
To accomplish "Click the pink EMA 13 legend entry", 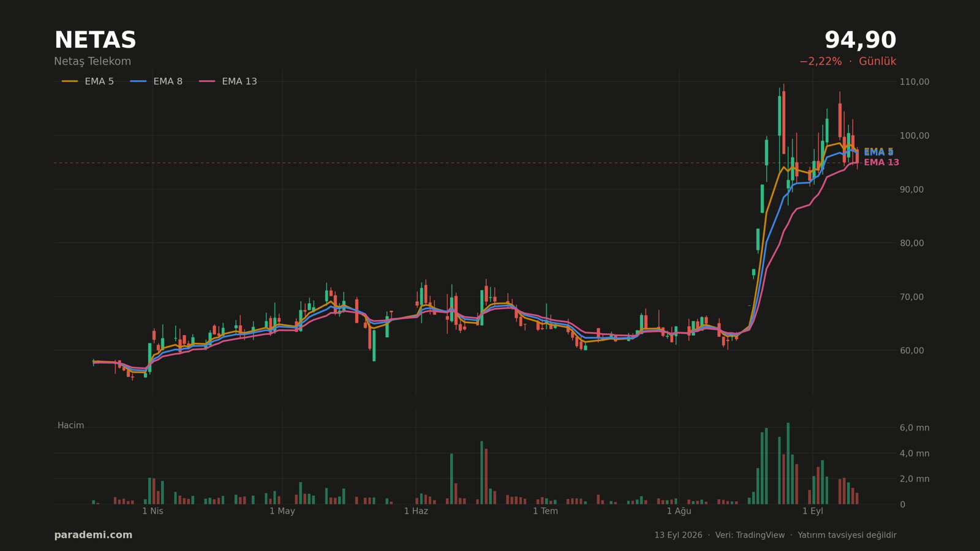I will (228, 81).
